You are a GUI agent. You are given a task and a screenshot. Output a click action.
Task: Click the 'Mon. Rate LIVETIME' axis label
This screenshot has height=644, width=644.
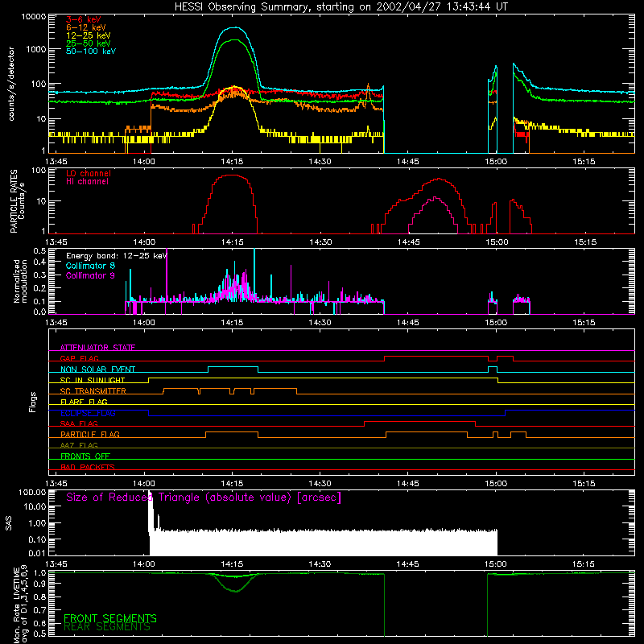[x=16, y=605]
